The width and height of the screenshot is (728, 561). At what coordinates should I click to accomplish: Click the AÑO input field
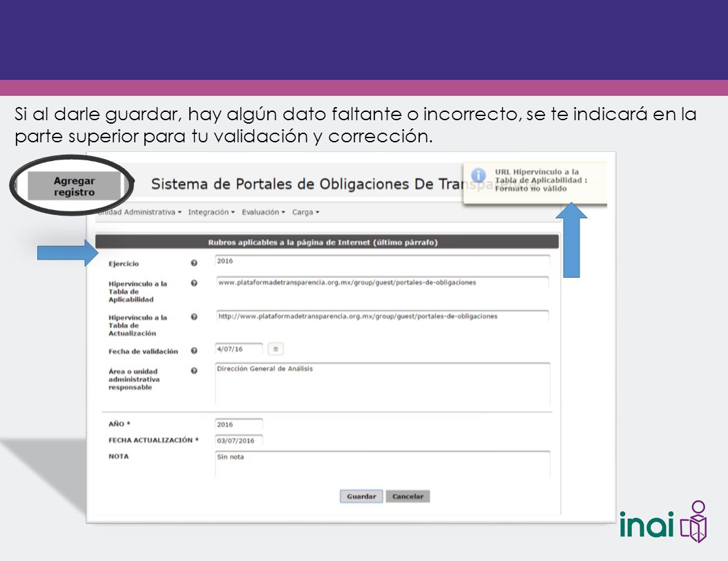(x=239, y=424)
